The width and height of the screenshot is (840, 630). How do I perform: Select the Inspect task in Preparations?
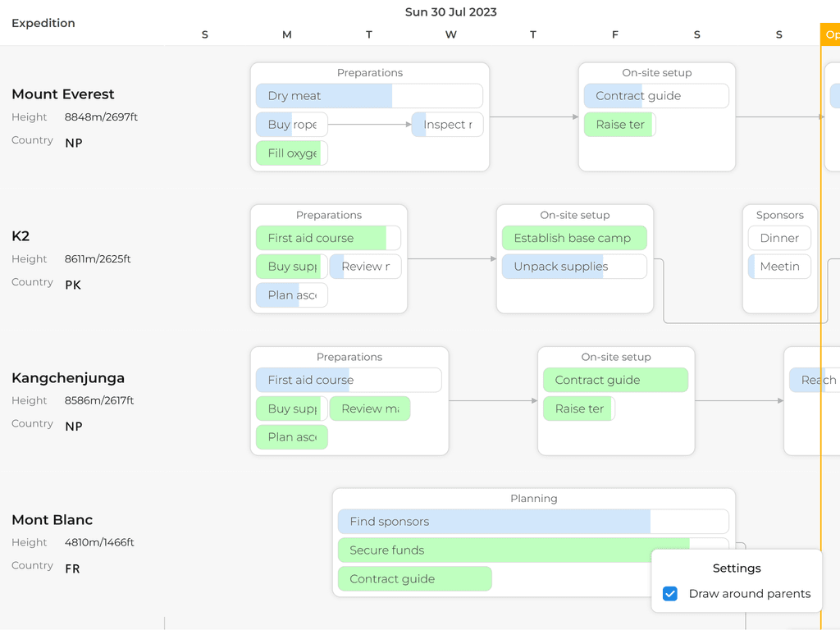447,125
